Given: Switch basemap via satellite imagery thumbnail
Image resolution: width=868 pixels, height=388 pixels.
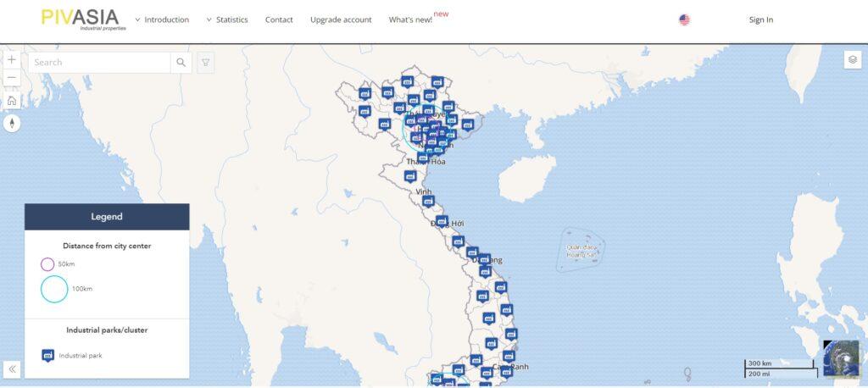Looking at the screenshot, I should click(841, 358).
